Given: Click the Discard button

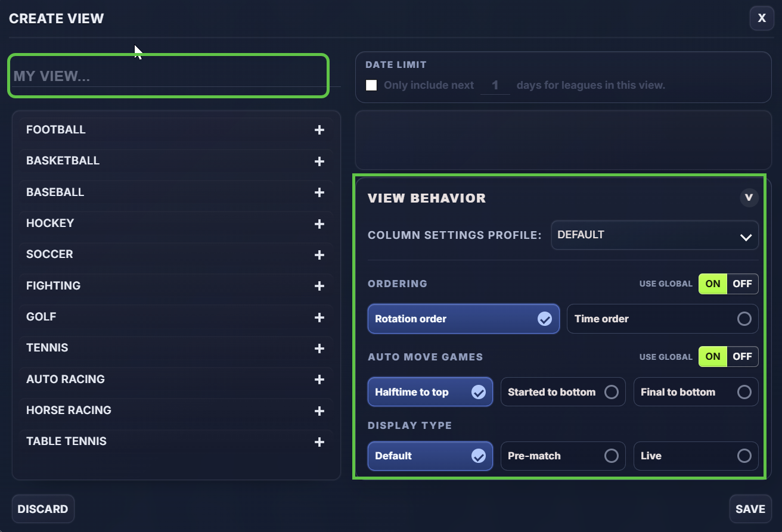Looking at the screenshot, I should (x=43, y=509).
